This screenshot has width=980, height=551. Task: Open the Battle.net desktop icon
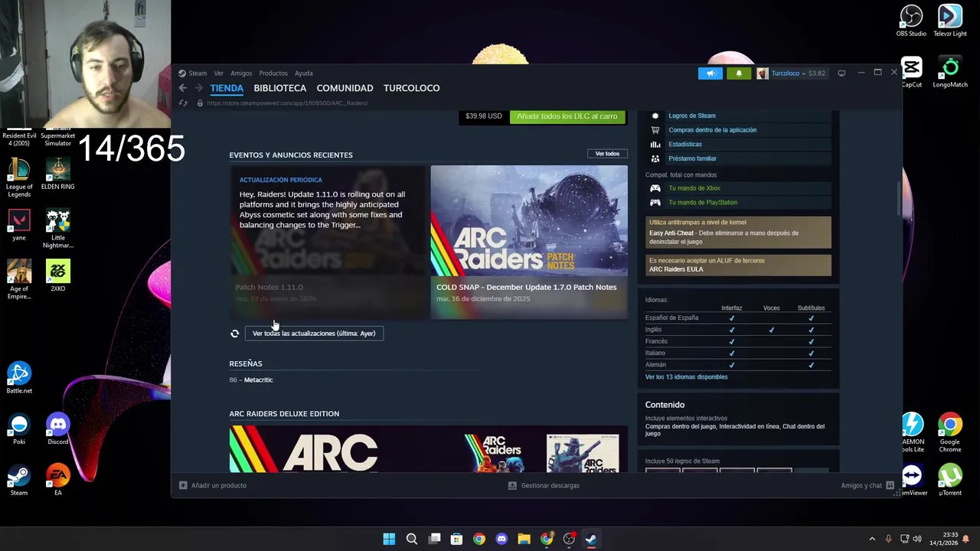pos(19,378)
